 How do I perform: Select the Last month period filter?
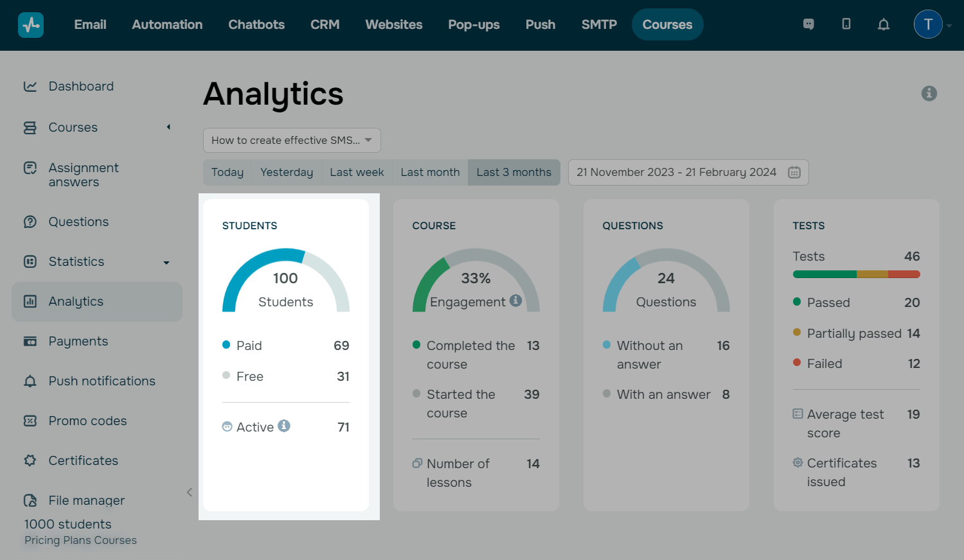click(x=430, y=172)
